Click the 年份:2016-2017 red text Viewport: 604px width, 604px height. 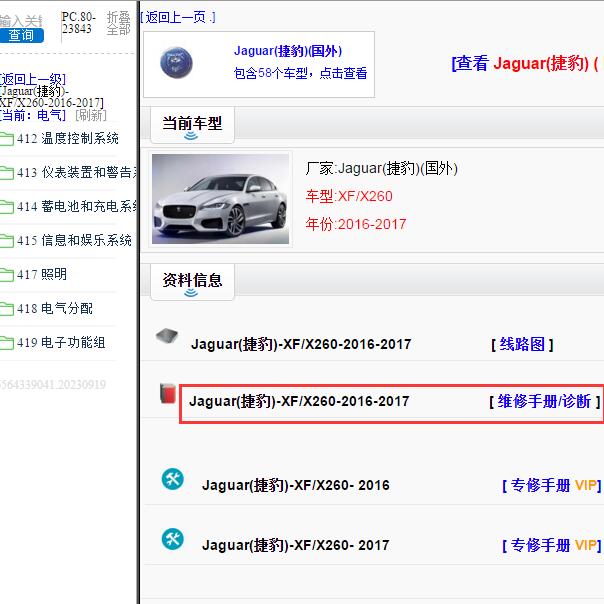pyautogui.click(x=356, y=224)
